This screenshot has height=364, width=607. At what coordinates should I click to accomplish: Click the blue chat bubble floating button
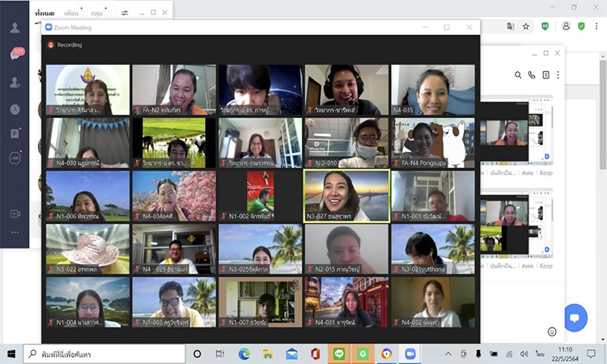click(x=575, y=318)
